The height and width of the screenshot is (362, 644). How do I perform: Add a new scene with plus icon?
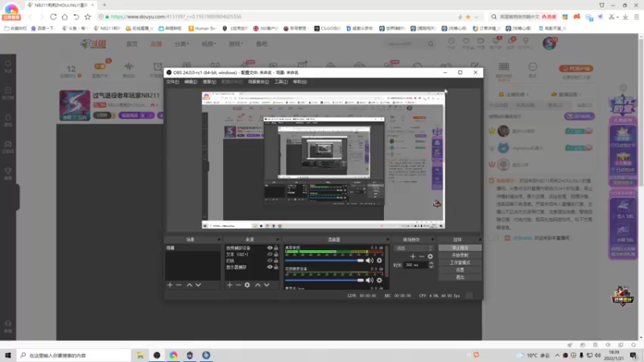tap(170, 285)
